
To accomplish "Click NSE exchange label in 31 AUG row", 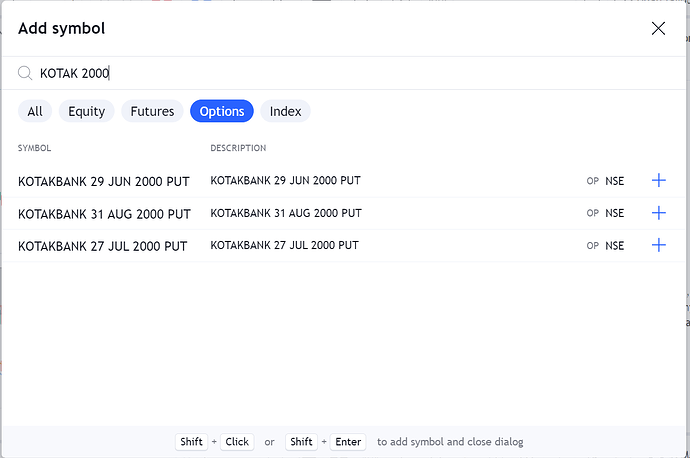I will [x=614, y=213].
